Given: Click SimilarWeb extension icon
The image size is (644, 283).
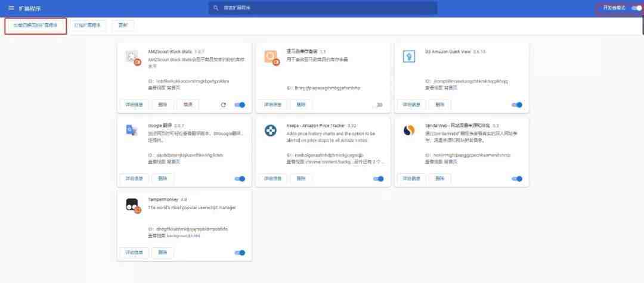Looking at the screenshot, I should pos(409,130).
